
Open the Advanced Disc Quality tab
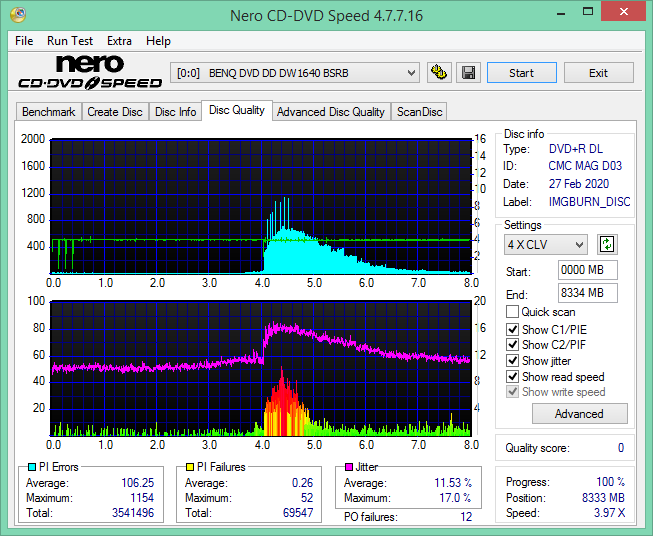tap(331, 112)
